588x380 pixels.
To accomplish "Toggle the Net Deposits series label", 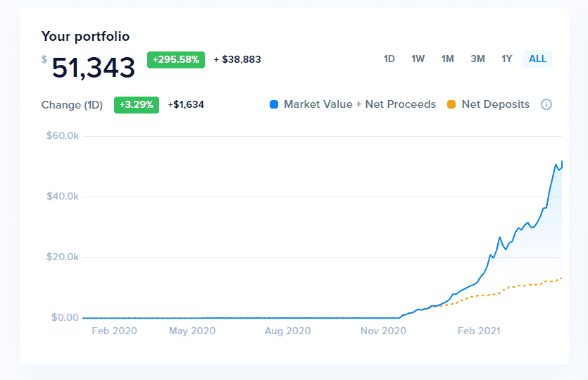I will pyautogui.click(x=495, y=104).
